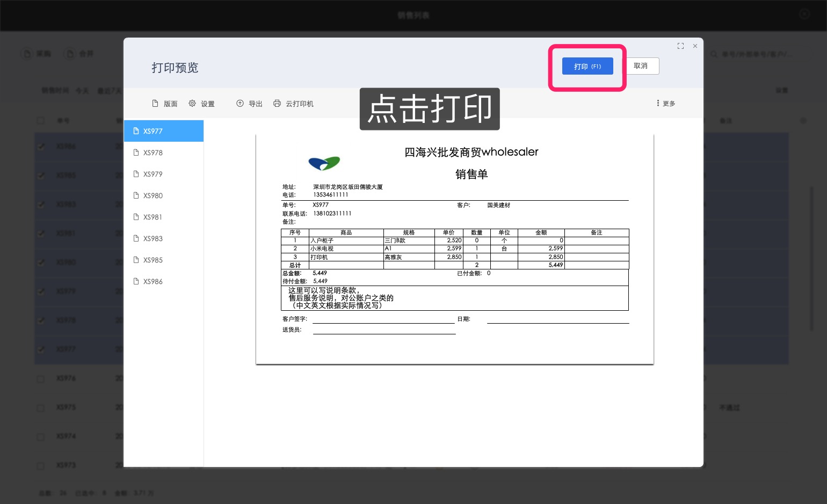
Task: Toggle the XS975 row checkbox in the background list
Action: click(40, 407)
